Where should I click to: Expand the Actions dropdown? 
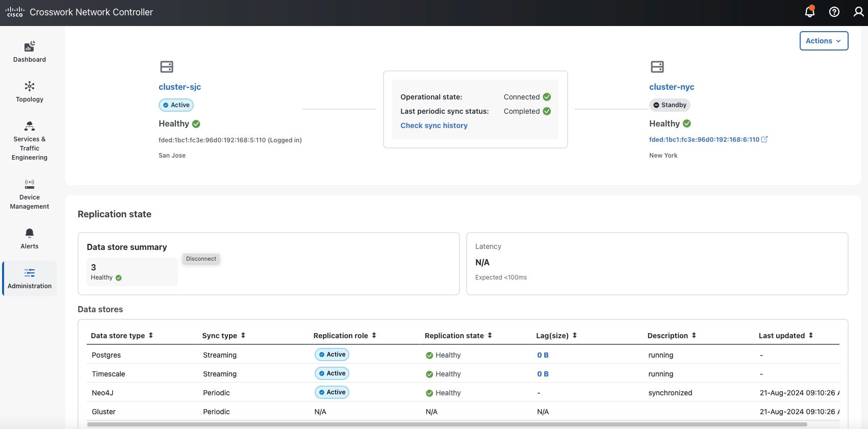point(824,41)
